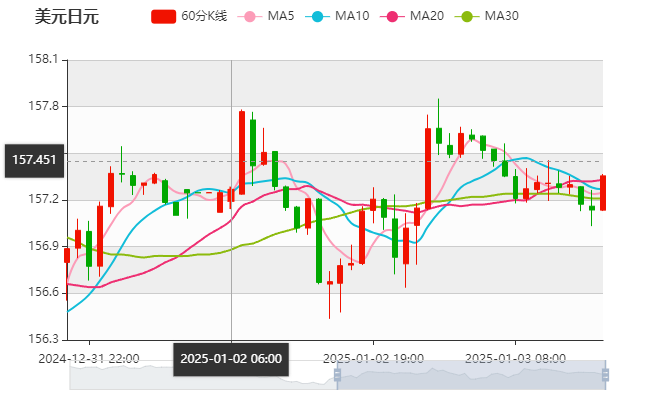The image size is (670, 400).
Task: Click the magenta MA20 legend marker icon
Action: 392,16
